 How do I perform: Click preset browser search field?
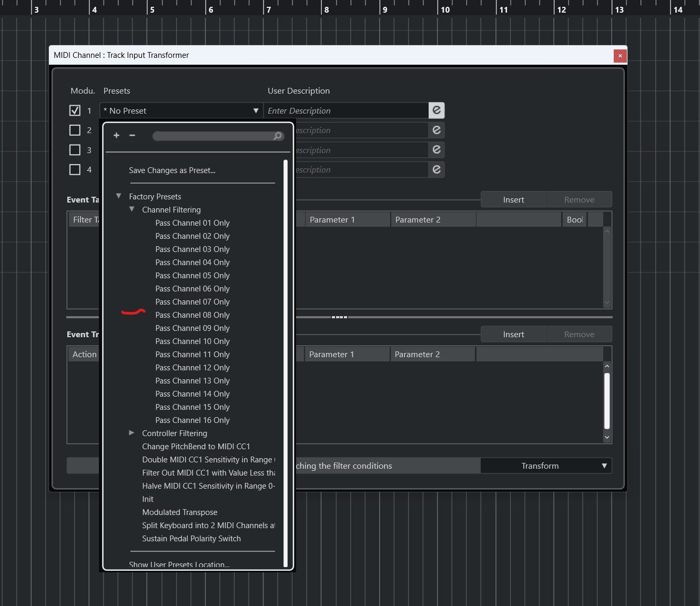point(218,136)
